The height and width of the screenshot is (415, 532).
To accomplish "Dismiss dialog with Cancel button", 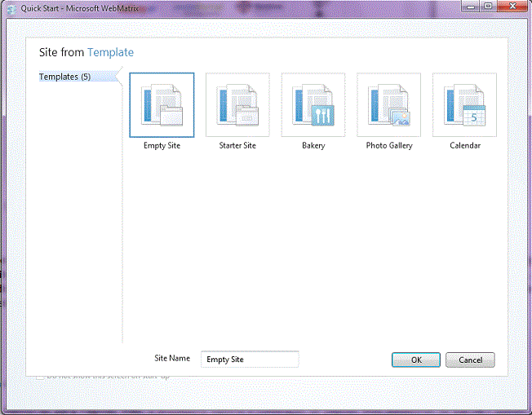I will click(470, 360).
